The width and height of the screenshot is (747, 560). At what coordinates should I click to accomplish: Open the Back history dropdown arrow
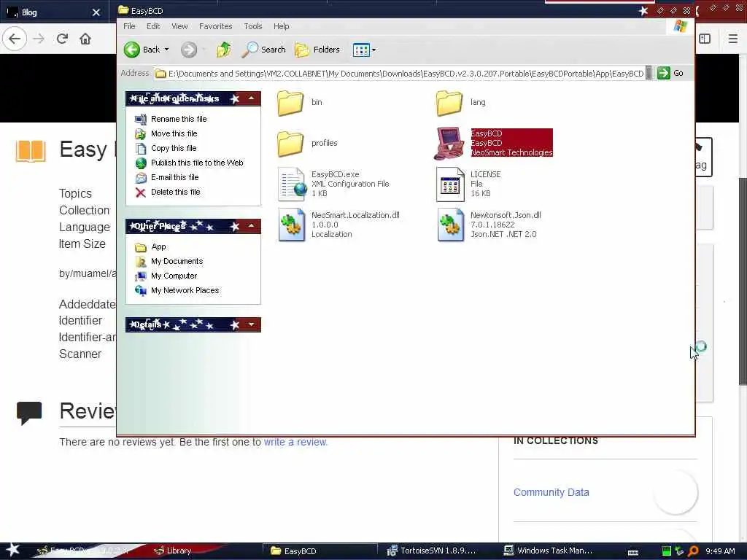click(166, 50)
